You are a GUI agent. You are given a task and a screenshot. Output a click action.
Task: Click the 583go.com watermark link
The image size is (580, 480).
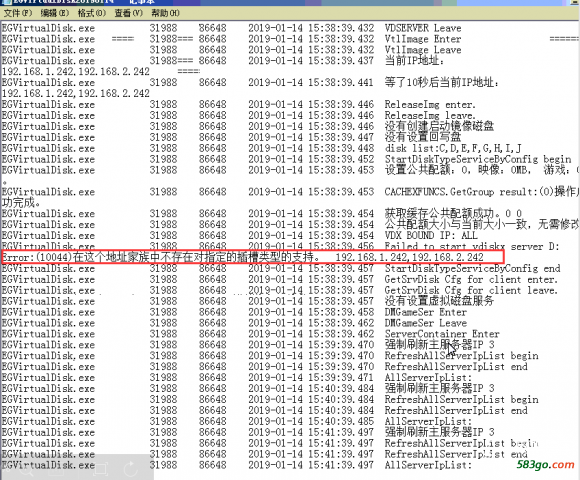tap(545, 464)
